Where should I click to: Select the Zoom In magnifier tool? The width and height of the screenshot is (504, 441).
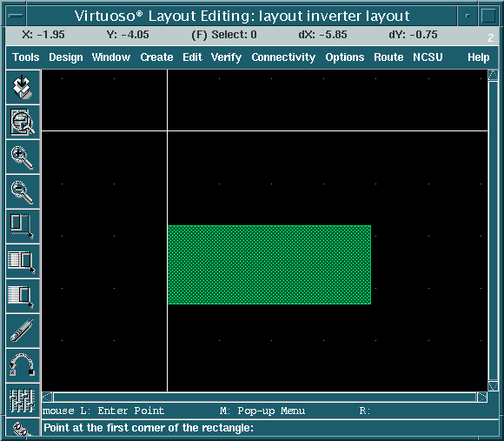23,157
